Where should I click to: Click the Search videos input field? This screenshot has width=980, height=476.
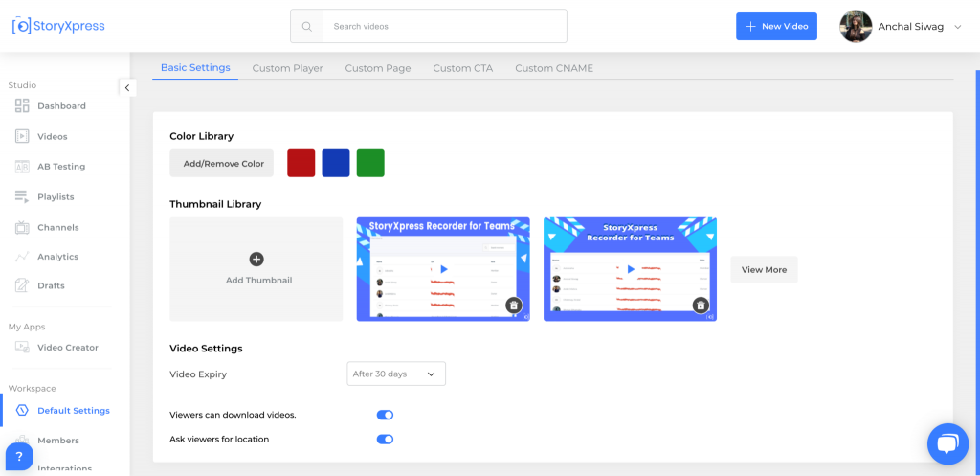point(443,27)
